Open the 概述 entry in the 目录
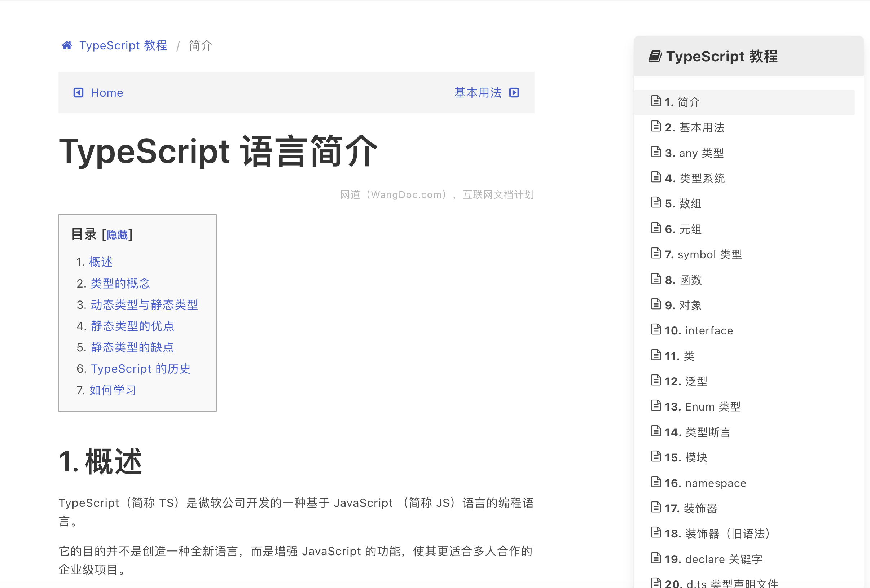 pyautogui.click(x=100, y=262)
